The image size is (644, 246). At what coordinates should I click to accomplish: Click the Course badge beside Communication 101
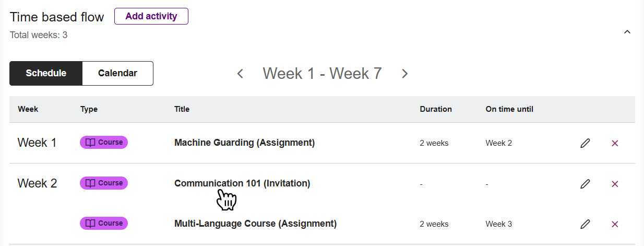tap(103, 183)
